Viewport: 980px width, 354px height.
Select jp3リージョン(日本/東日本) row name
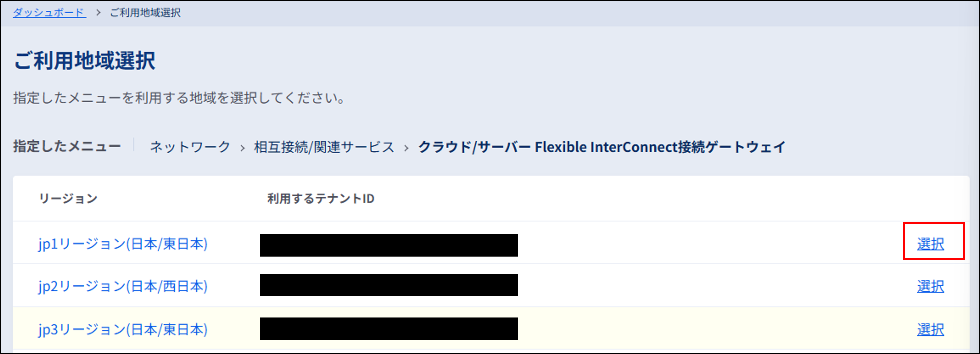(123, 329)
